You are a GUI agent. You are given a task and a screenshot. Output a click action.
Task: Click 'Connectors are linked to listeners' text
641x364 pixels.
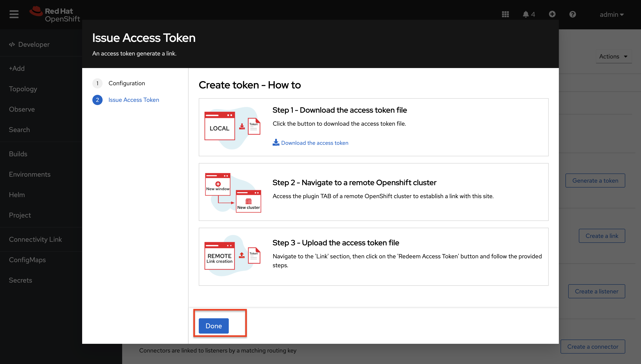(x=218, y=351)
